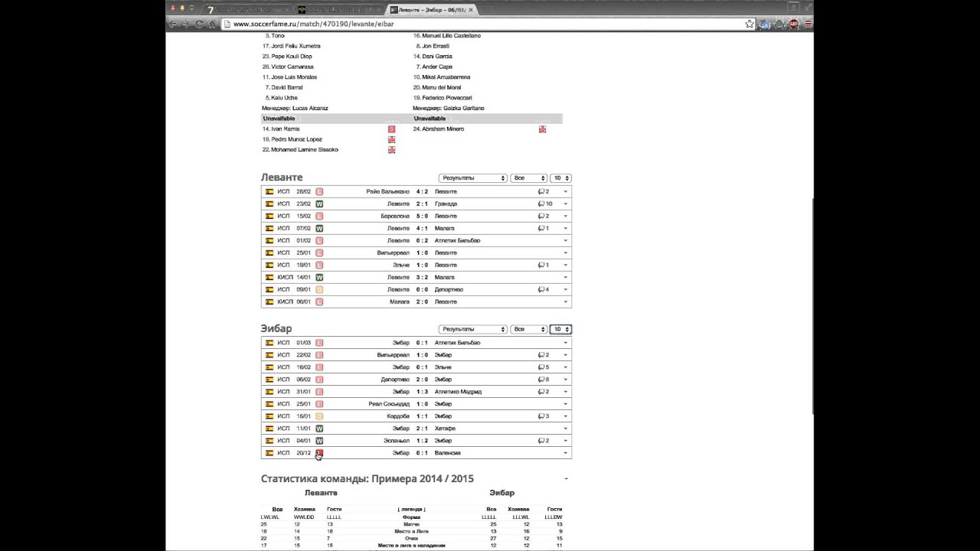Screen dimensions: 980x551
Task: Open the browser home page button
Action: point(212,24)
